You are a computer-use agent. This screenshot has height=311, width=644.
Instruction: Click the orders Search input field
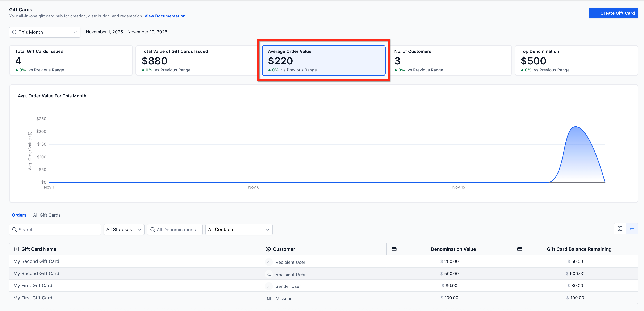point(55,229)
